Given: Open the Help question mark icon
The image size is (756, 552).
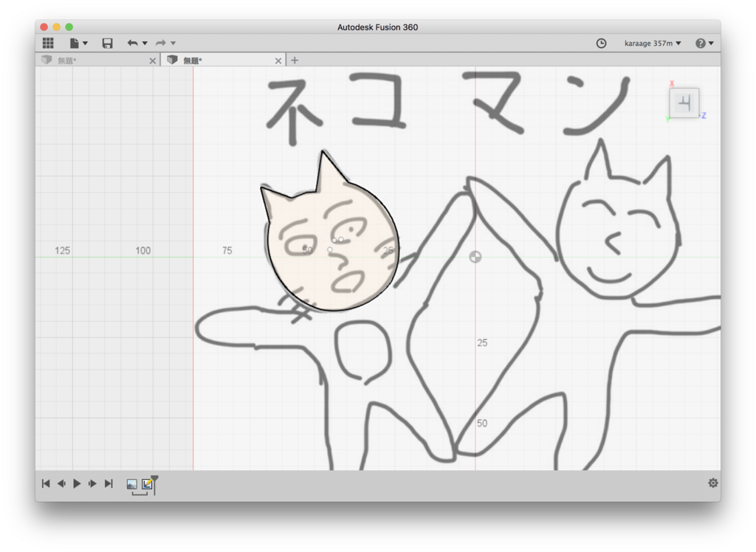Looking at the screenshot, I should [x=700, y=44].
